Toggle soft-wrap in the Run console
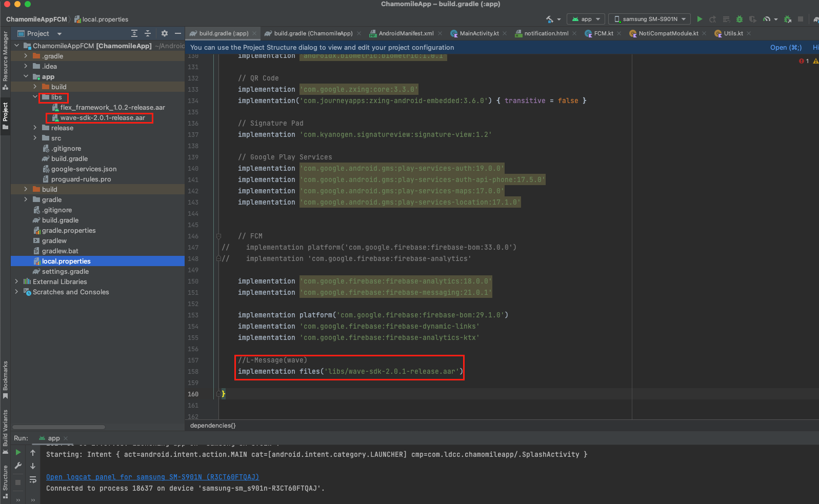 pyautogui.click(x=33, y=480)
